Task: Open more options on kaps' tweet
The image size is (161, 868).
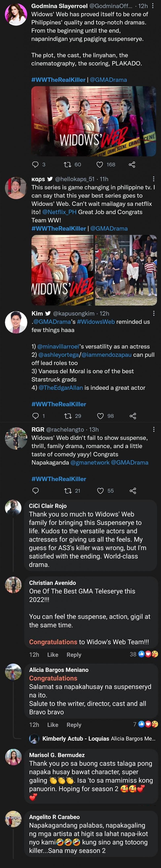Action: coord(154,179)
